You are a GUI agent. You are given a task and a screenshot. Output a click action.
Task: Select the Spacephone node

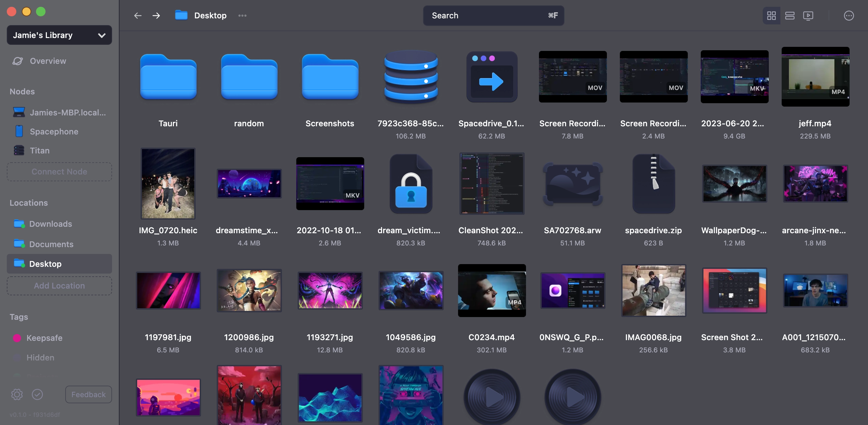click(53, 131)
